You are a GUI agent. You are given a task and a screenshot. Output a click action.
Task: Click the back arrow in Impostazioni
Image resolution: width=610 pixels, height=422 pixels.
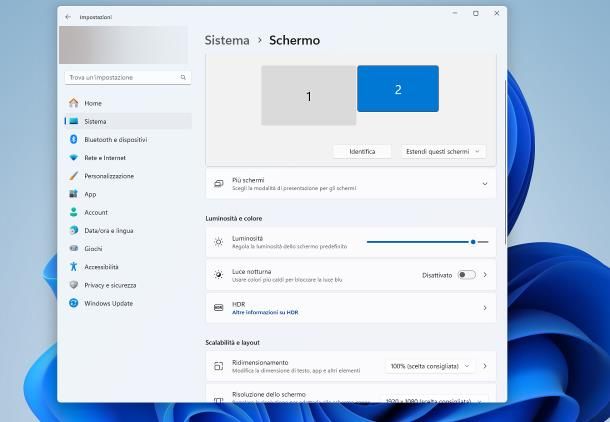point(68,17)
